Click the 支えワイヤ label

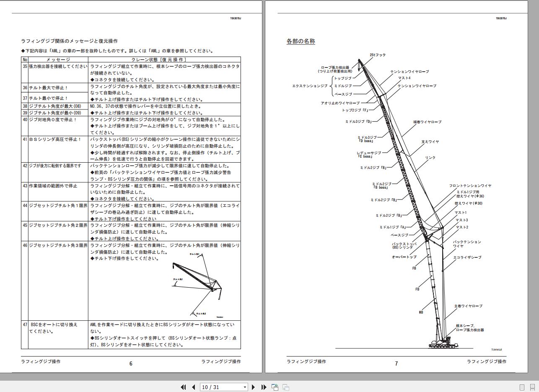pyautogui.click(x=430, y=142)
